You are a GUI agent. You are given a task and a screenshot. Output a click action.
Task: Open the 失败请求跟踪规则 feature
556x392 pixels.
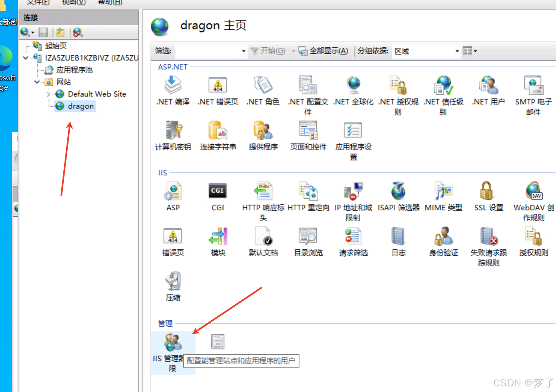[488, 246]
